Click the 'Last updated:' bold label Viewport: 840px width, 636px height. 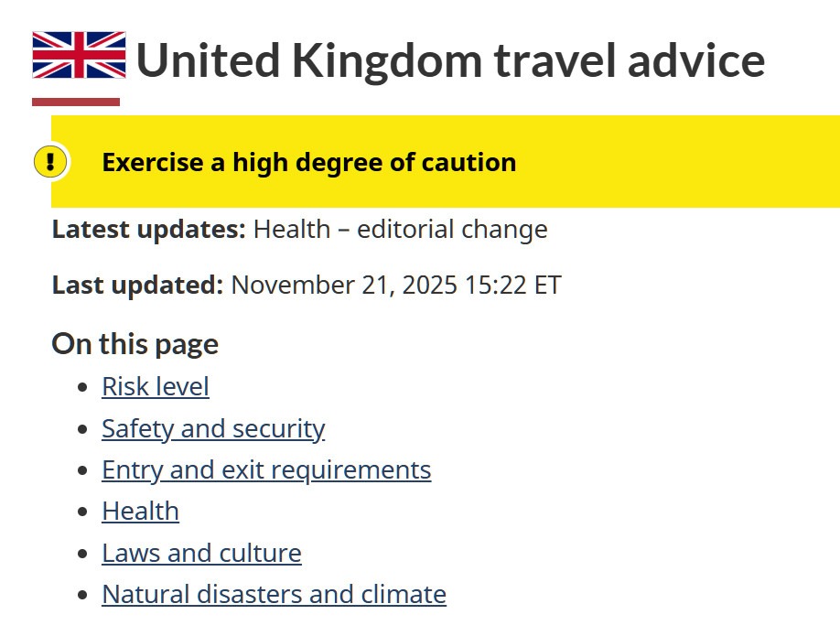tap(137, 285)
